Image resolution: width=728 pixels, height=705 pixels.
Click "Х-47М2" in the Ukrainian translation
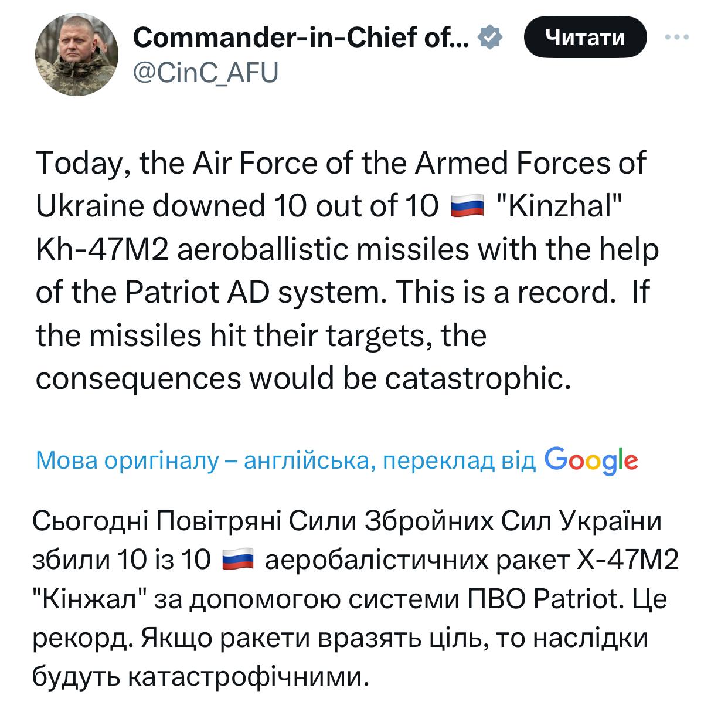(628, 561)
